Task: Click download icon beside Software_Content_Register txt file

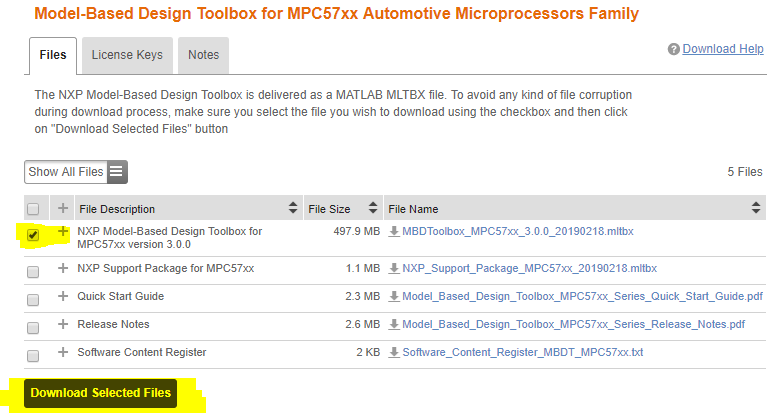Action: coord(394,353)
